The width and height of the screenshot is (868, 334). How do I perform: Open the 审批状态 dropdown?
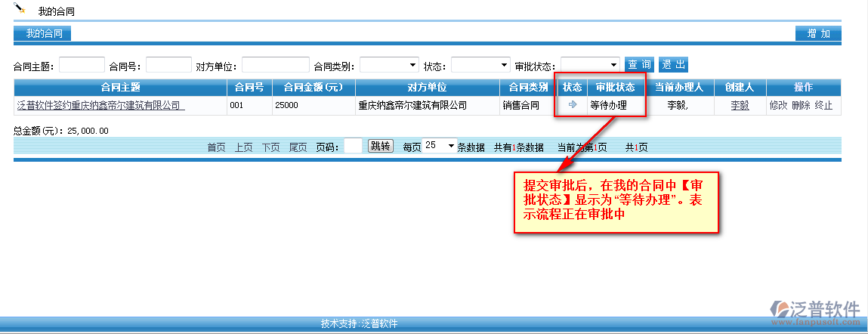pos(590,65)
